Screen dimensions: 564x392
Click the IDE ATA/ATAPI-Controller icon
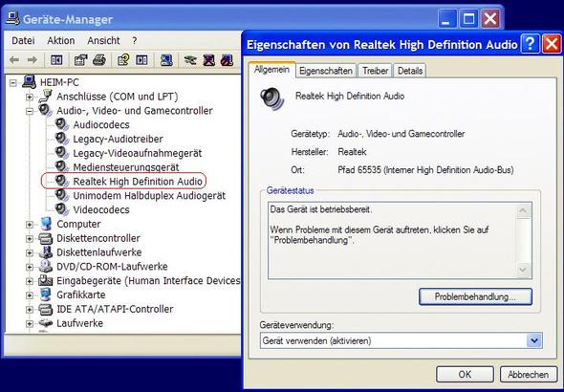pos(46,309)
